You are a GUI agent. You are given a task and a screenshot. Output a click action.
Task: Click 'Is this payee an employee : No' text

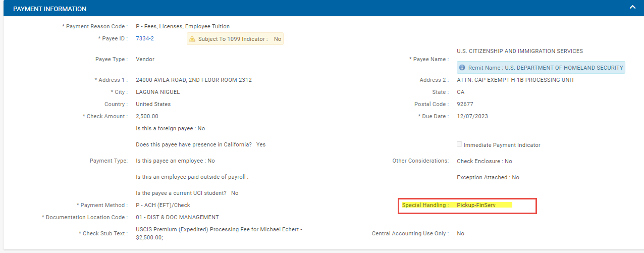175,161
